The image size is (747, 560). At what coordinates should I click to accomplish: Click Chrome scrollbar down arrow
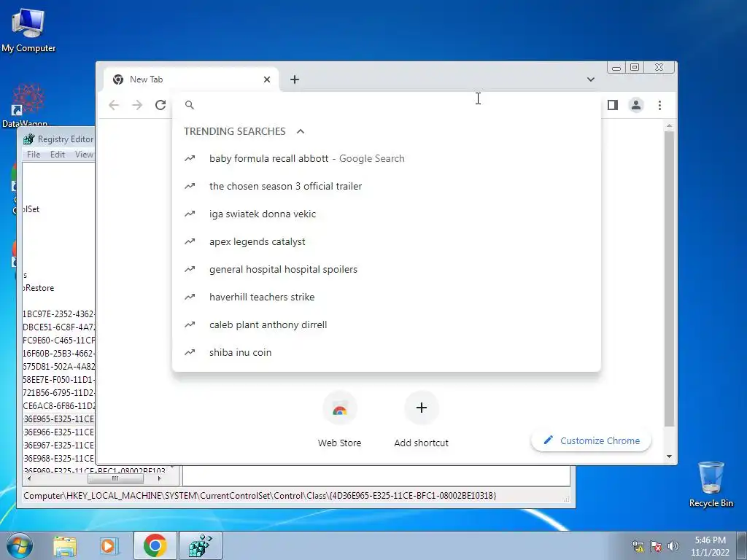click(669, 456)
